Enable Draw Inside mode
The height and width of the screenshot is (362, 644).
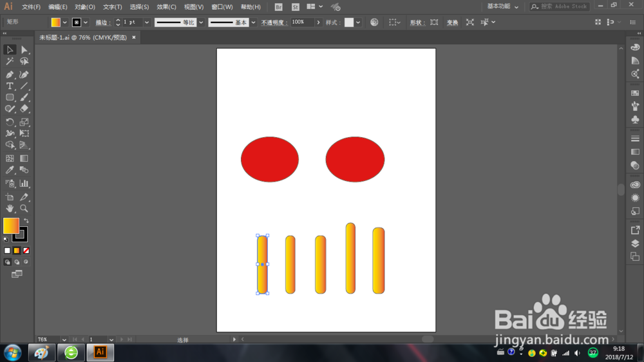point(26,262)
